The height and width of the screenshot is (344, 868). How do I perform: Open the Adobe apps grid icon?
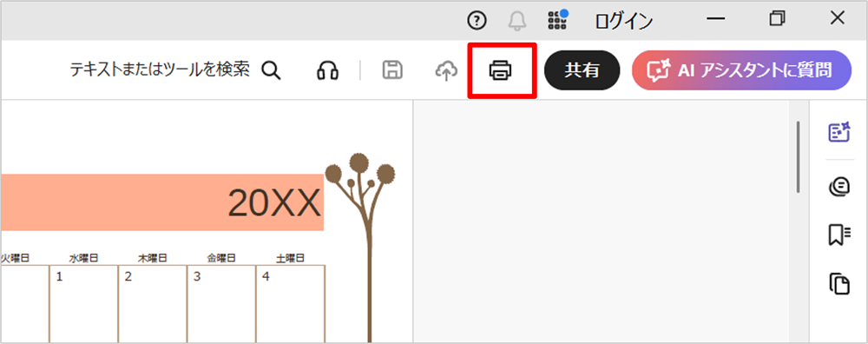(557, 19)
